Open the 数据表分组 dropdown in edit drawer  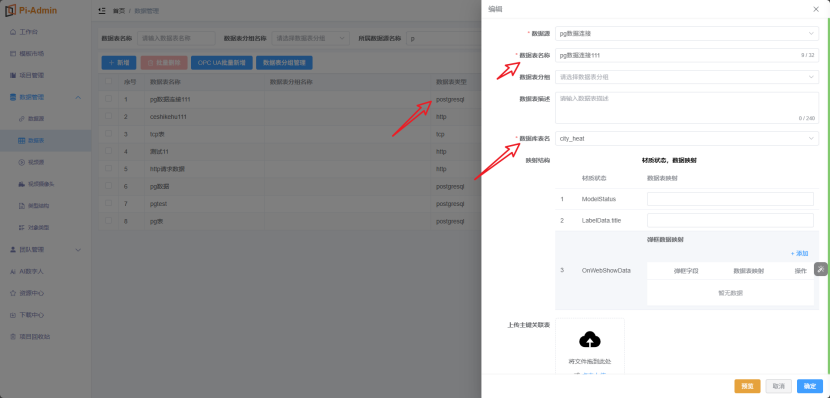pyautogui.click(x=687, y=77)
